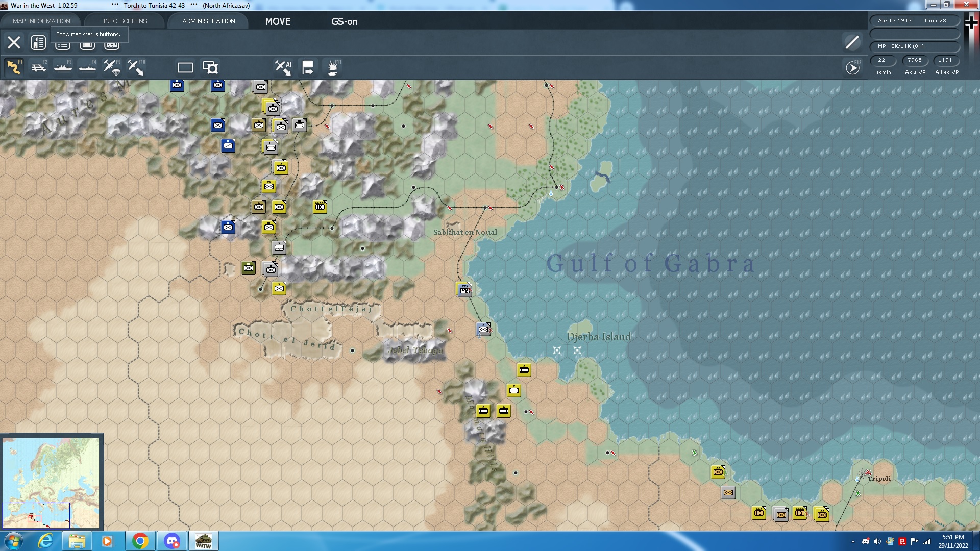Toggle the GS-on ground support setting
This screenshot has height=551, width=980.
tap(344, 21)
